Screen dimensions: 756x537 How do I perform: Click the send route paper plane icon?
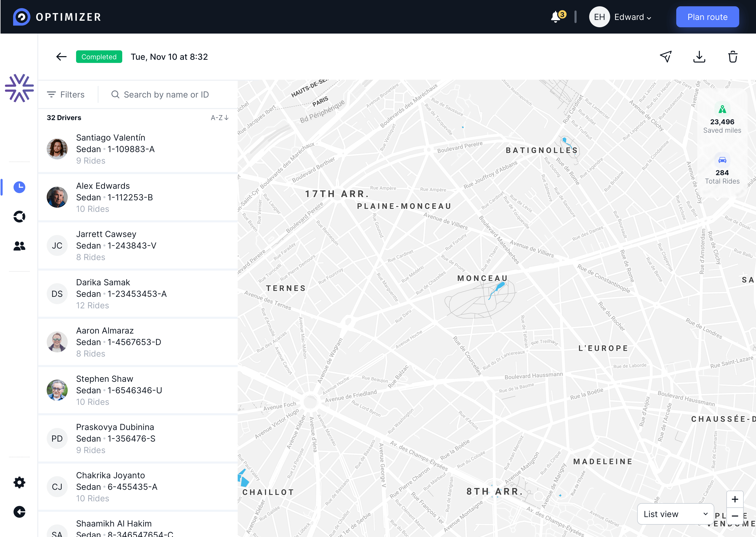coord(666,57)
